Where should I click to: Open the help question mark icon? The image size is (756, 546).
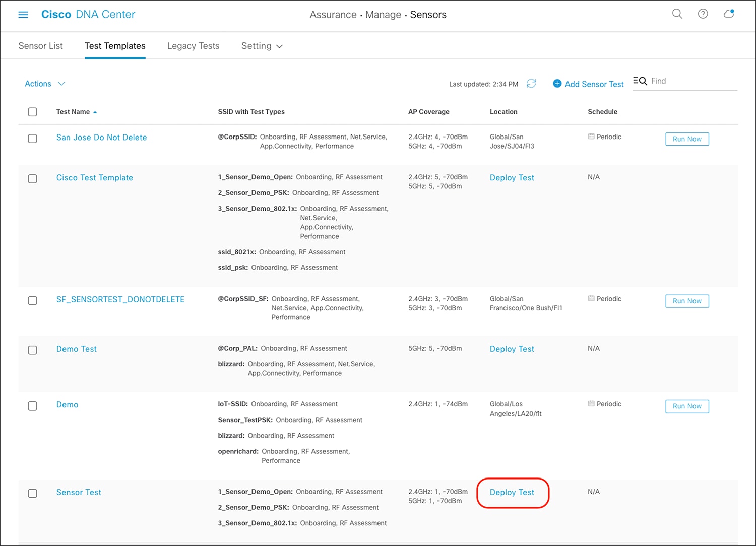[703, 14]
